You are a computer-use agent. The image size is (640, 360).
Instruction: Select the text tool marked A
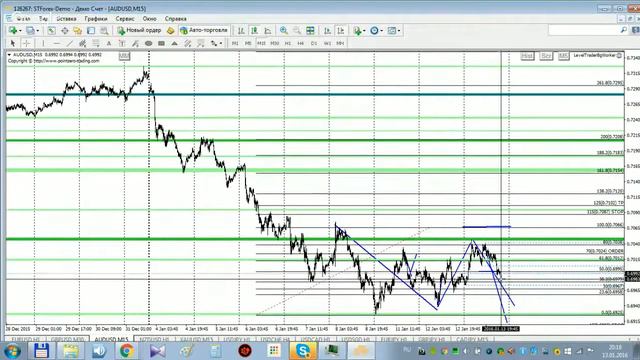pyautogui.click(x=109, y=43)
